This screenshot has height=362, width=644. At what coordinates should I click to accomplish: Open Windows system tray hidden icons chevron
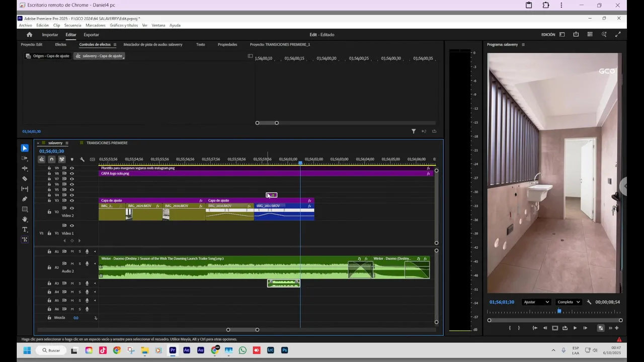tap(553, 350)
